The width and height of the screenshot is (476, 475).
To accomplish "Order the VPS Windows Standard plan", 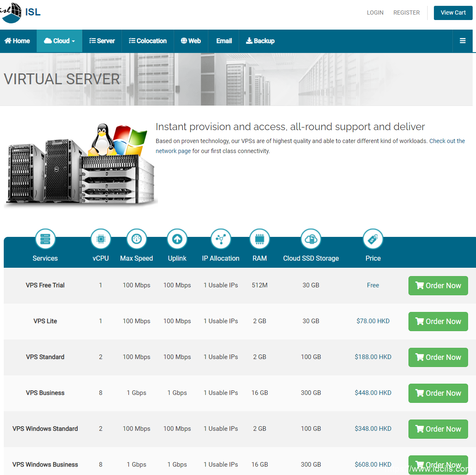I will (438, 429).
